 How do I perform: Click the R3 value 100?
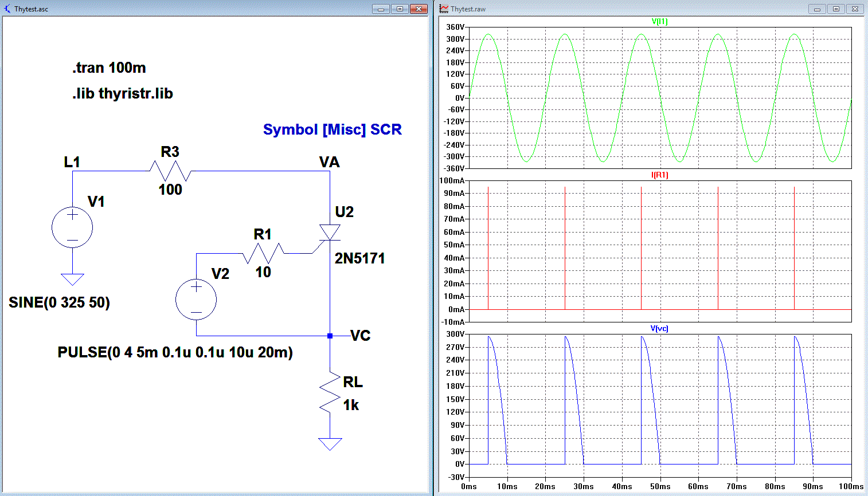(x=170, y=190)
